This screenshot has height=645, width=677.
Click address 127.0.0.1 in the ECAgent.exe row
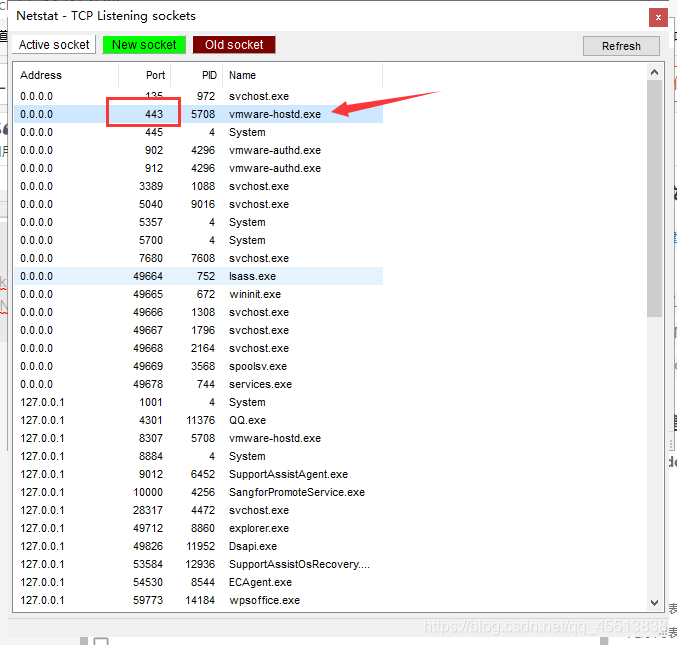[42, 582]
